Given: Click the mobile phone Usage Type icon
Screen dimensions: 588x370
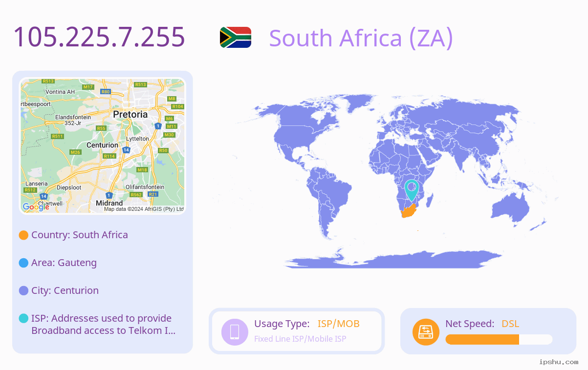Looking at the screenshot, I should (235, 331).
